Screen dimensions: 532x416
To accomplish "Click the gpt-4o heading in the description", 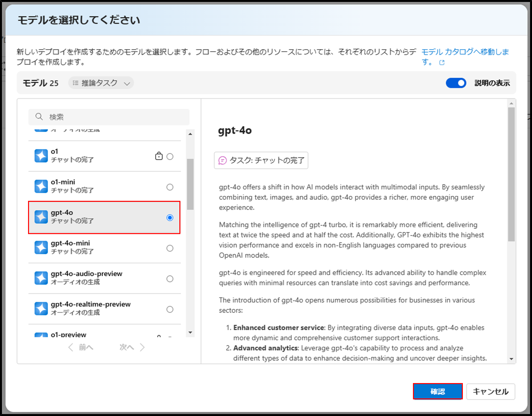I will tap(235, 130).
